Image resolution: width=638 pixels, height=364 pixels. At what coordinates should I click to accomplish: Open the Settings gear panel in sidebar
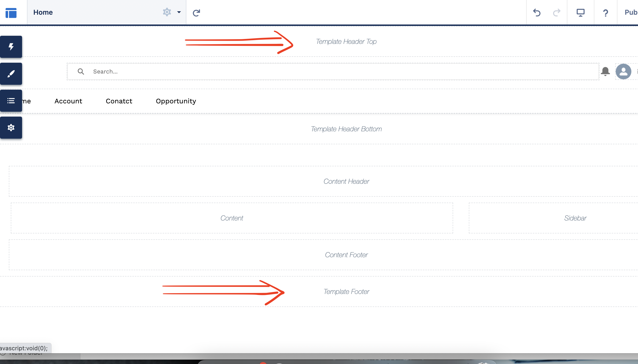[11, 128]
